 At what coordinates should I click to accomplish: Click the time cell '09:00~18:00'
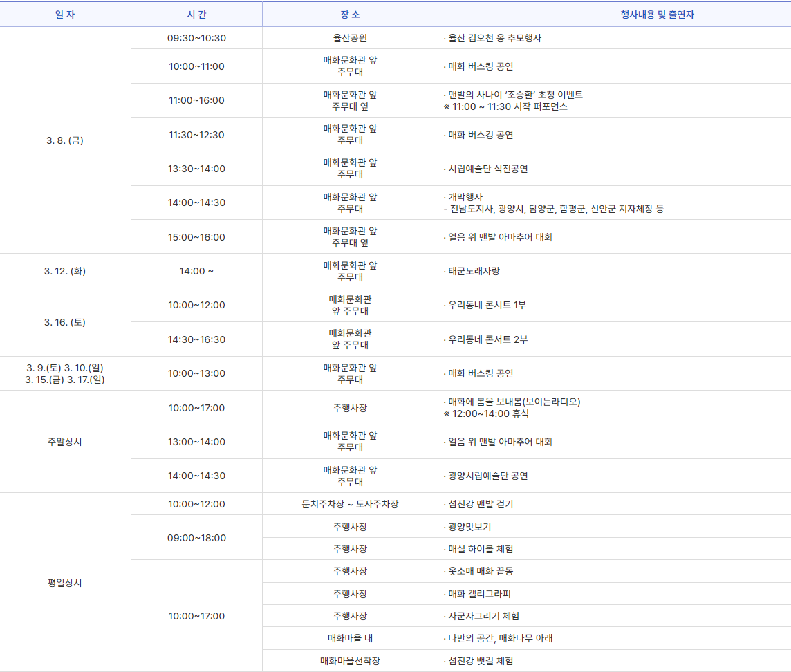197,538
